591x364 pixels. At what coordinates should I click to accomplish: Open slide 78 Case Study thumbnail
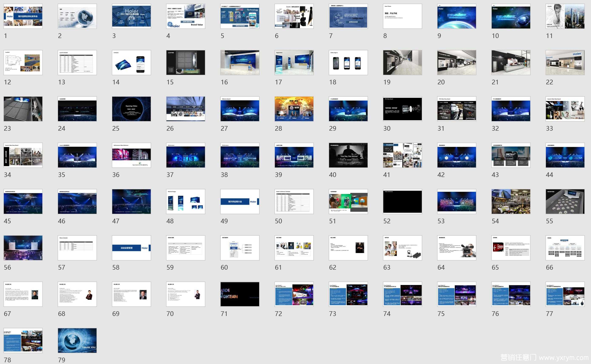tap(23, 341)
